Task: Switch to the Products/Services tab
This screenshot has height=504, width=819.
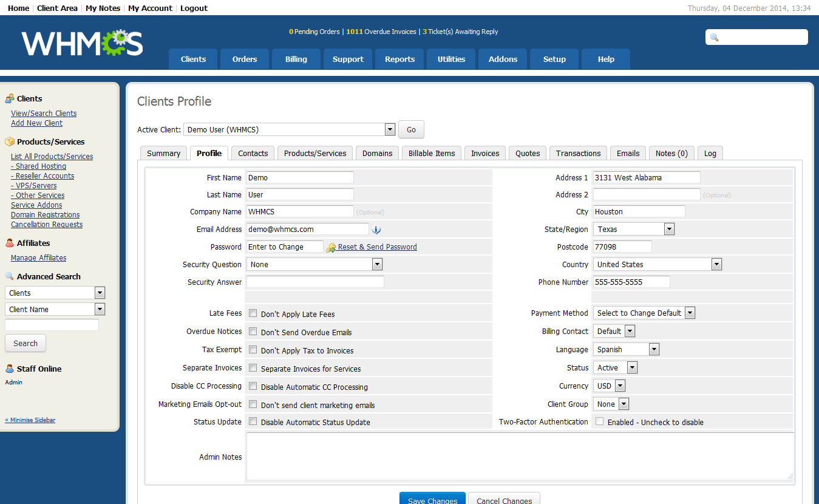Action: coord(315,153)
